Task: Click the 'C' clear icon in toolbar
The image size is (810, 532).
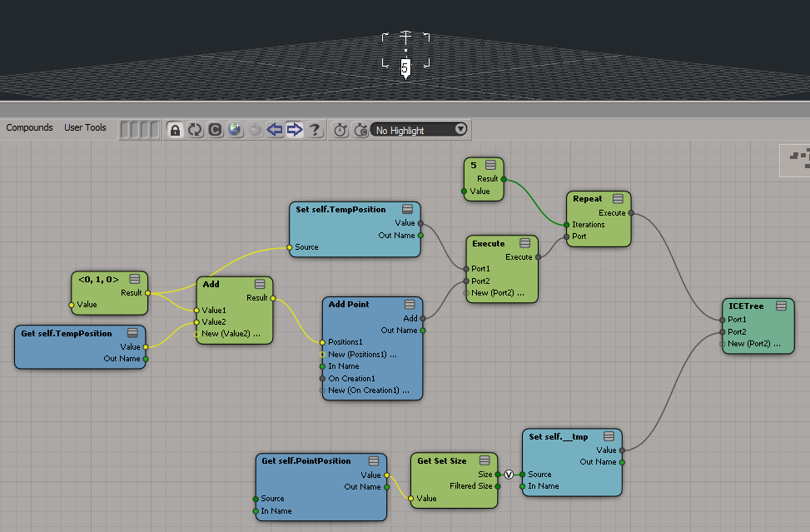Action: [215, 130]
